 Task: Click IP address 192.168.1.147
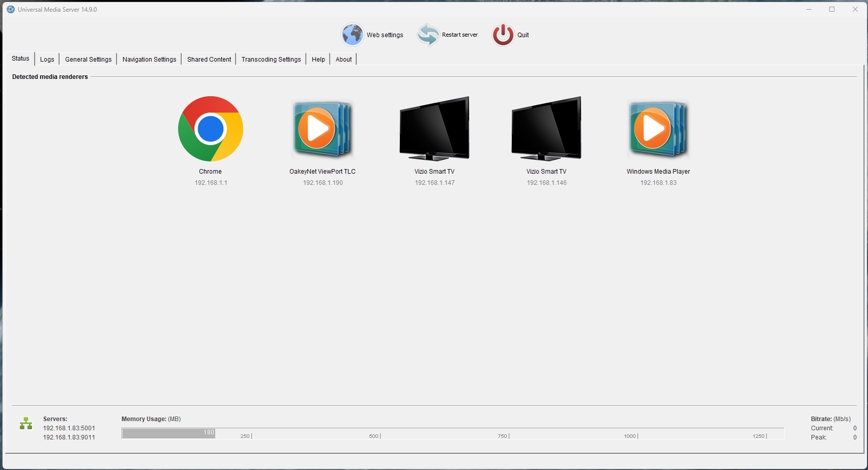(x=435, y=183)
